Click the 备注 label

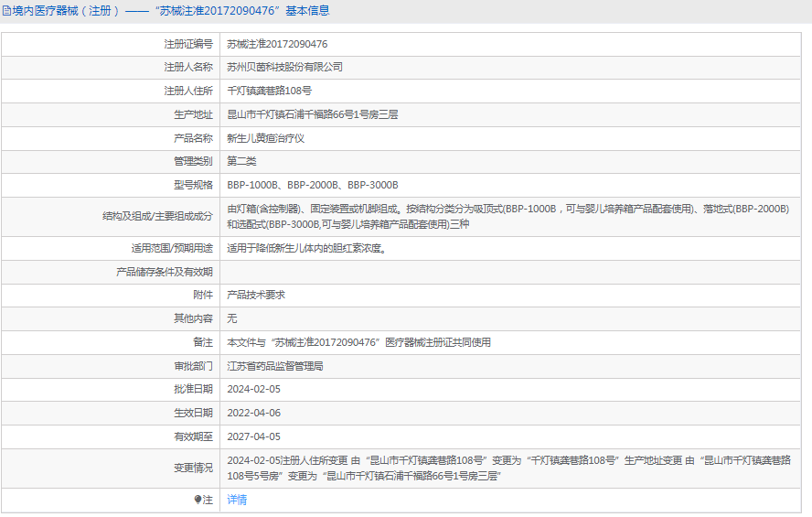click(203, 343)
